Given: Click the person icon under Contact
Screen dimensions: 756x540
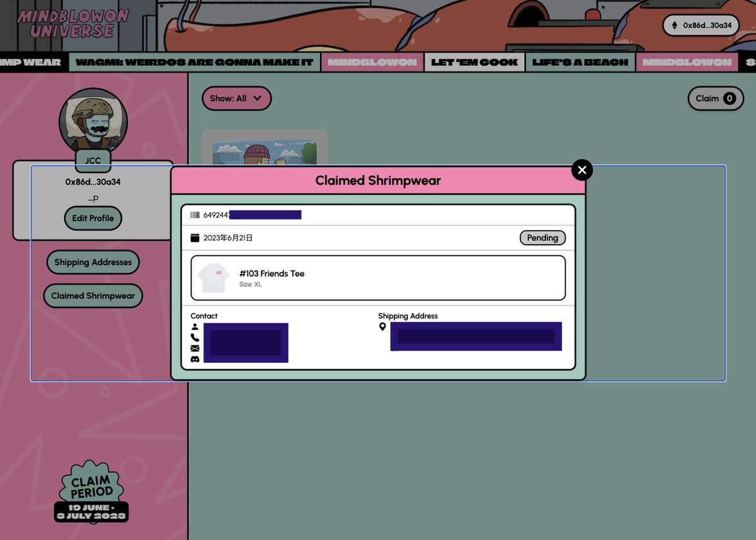Looking at the screenshot, I should (195, 327).
